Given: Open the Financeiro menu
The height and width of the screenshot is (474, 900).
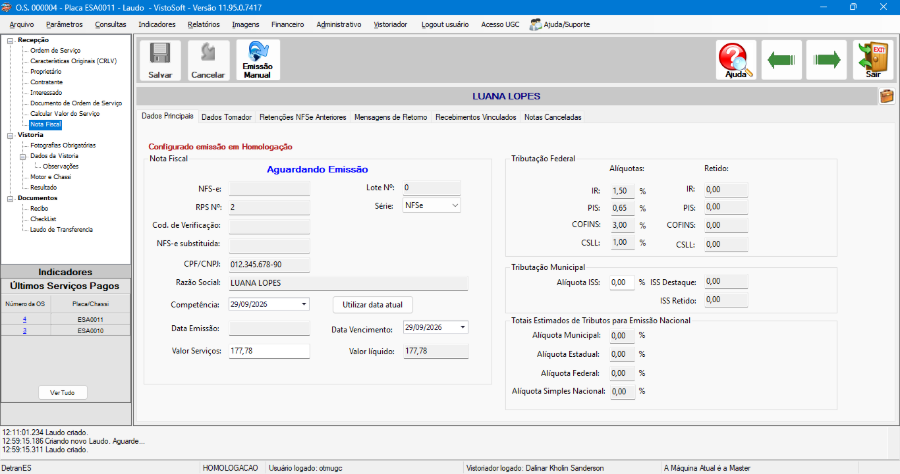Looking at the screenshot, I should click(x=288, y=25).
